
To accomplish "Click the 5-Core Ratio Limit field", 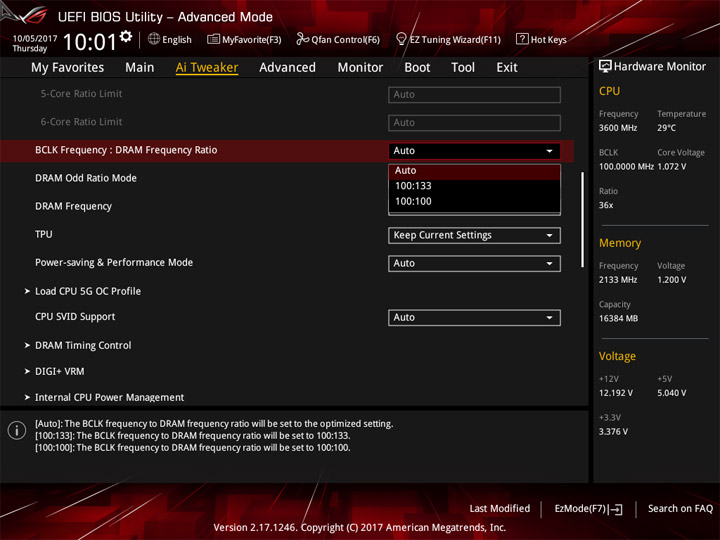I will [474, 95].
